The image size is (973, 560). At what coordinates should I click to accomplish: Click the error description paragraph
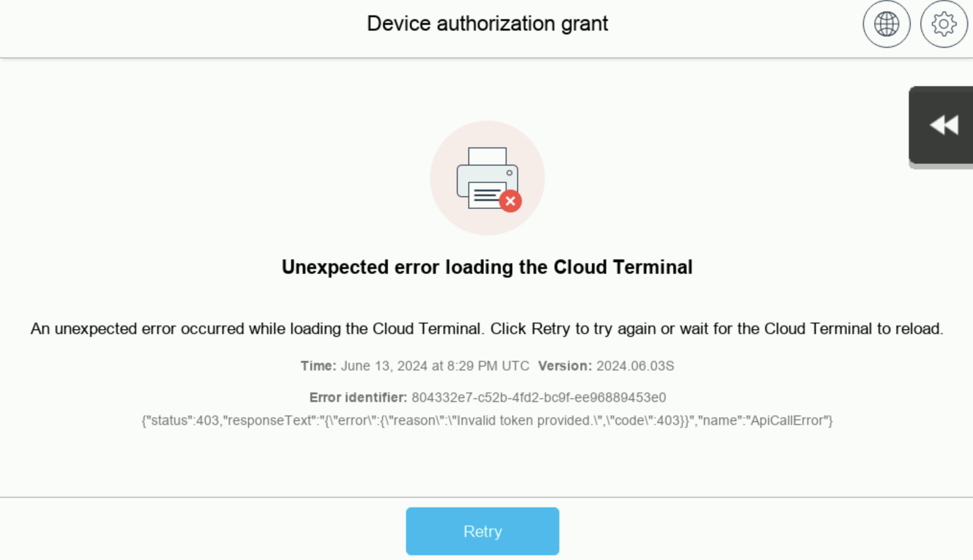coord(486,329)
